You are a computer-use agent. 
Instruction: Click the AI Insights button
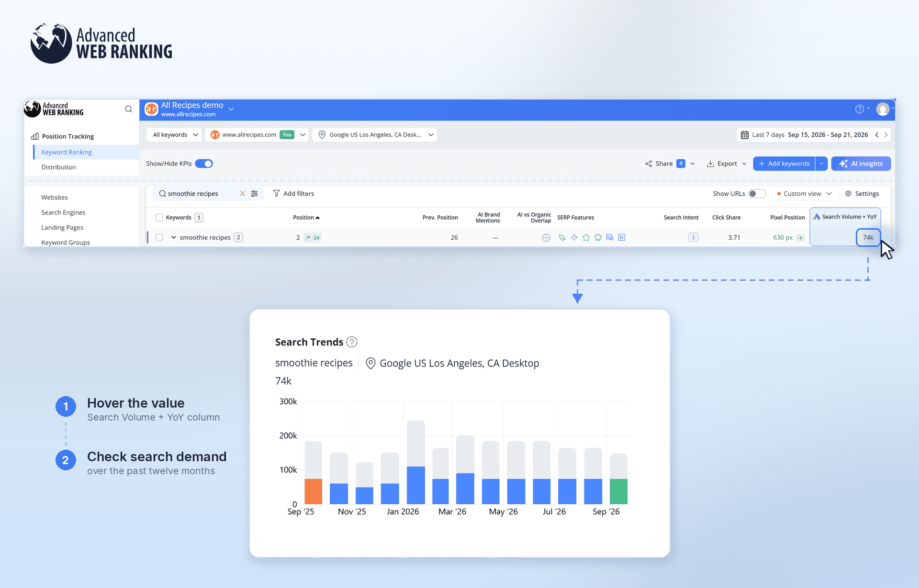point(861,164)
